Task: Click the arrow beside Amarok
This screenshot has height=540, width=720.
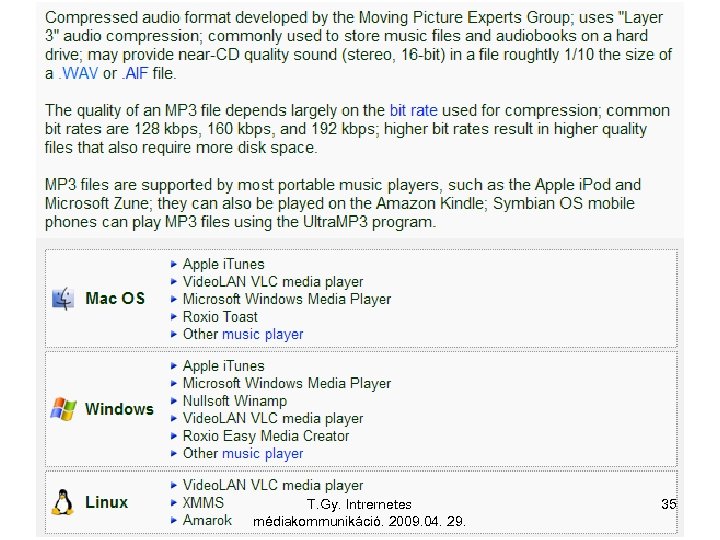Action: tap(174, 521)
